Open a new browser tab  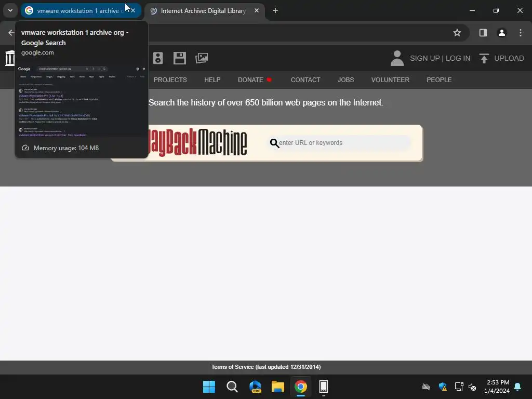tap(275, 10)
